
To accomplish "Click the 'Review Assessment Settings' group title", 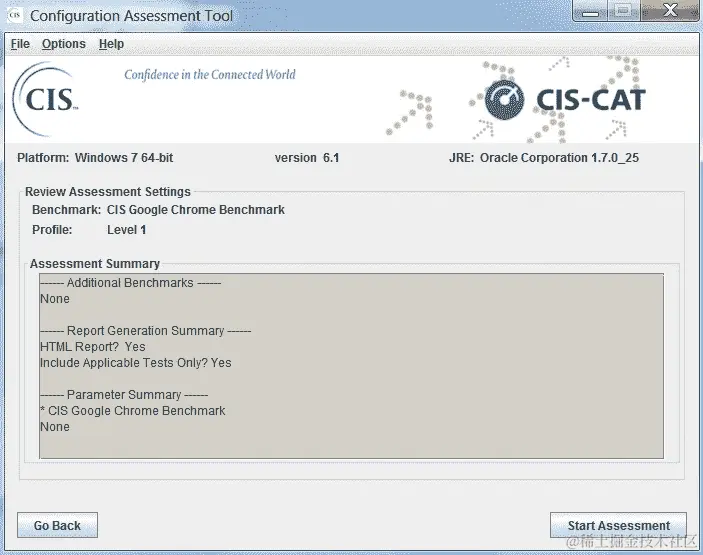I will [108, 192].
